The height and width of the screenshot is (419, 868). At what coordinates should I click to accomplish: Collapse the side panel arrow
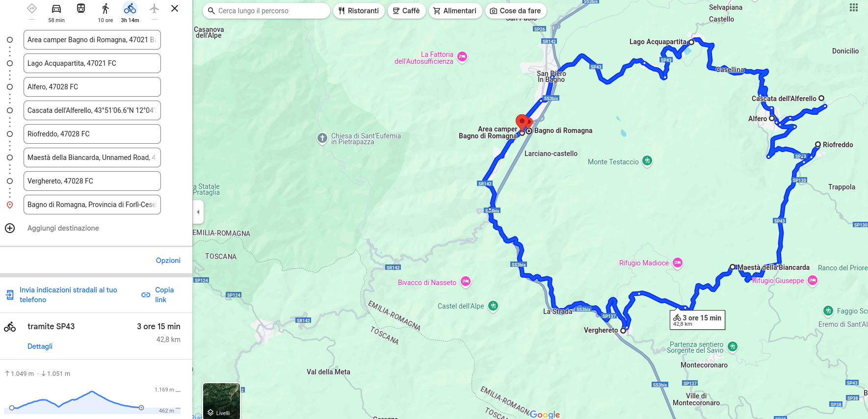[198, 212]
